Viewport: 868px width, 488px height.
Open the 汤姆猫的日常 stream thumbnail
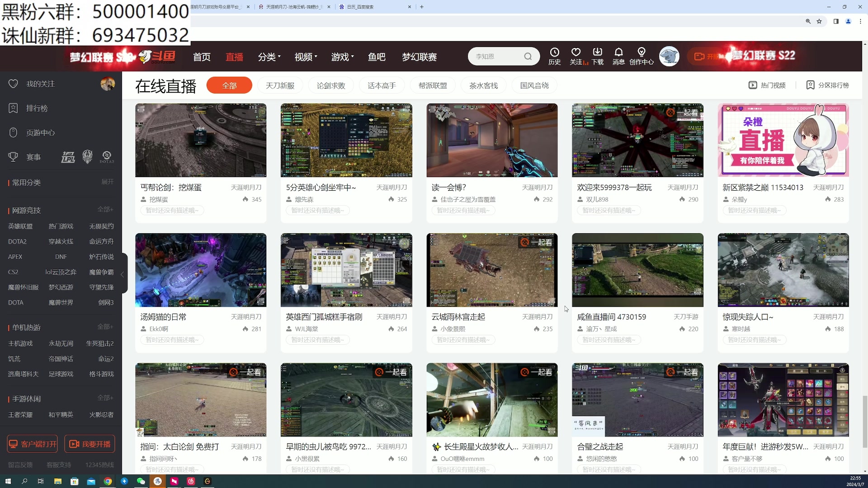[x=201, y=270]
